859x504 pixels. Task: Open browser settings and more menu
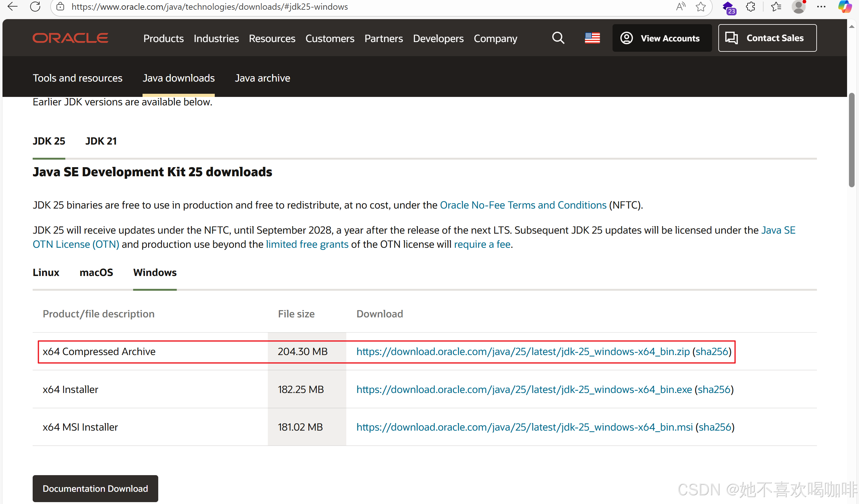click(822, 7)
